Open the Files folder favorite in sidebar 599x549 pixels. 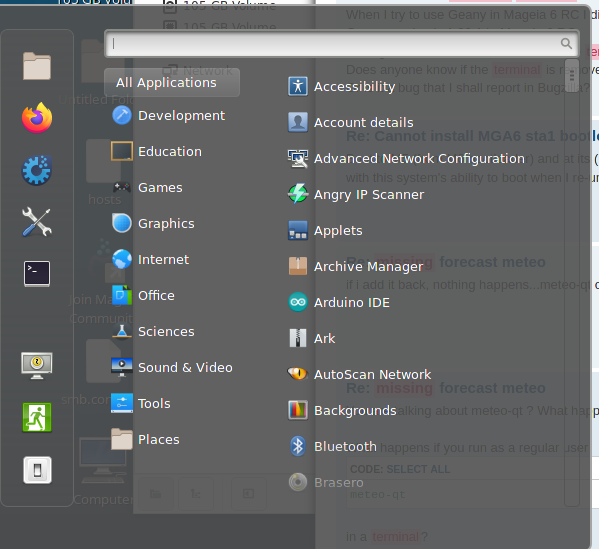[37, 66]
